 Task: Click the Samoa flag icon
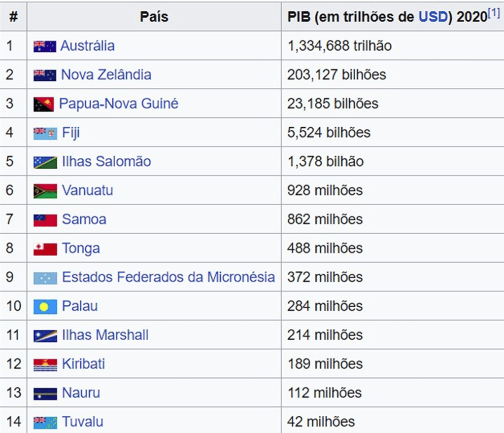pos(45,220)
